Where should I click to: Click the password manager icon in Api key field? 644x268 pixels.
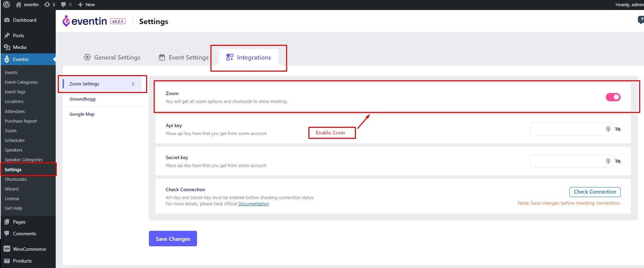(x=608, y=129)
